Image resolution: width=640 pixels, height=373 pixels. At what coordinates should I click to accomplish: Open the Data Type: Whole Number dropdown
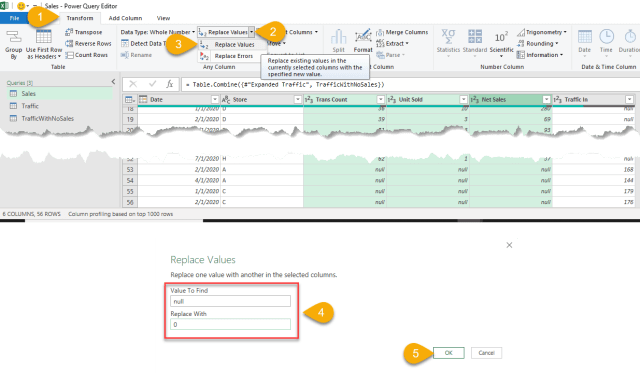158,32
